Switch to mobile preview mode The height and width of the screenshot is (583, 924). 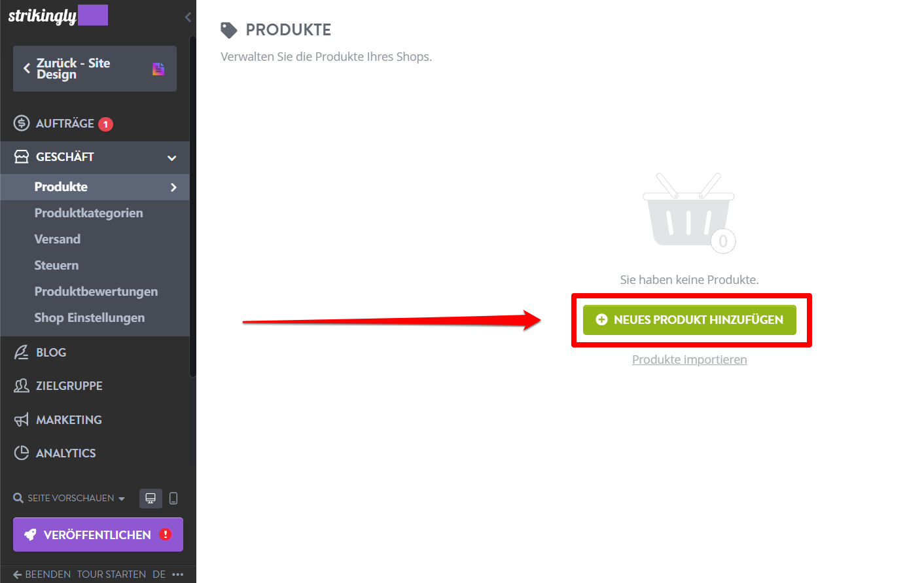click(173, 499)
